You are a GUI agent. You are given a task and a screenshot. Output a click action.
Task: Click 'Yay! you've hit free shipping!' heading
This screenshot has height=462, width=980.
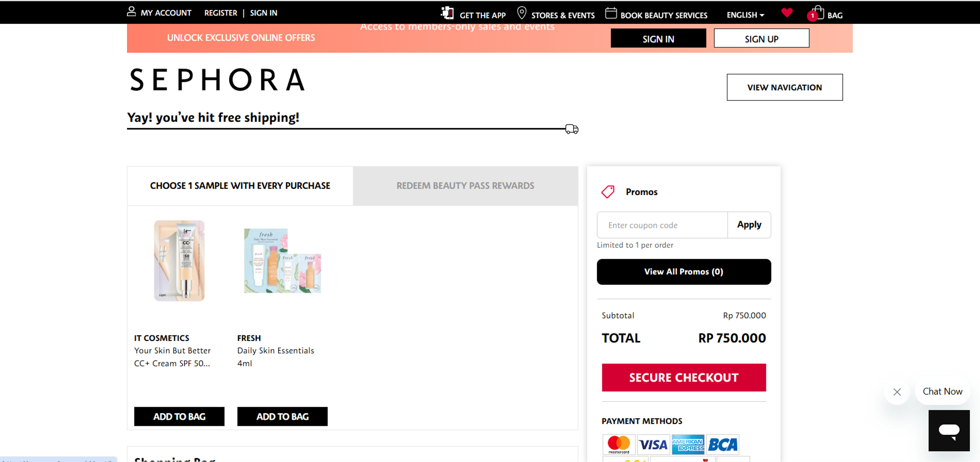pyautogui.click(x=213, y=118)
